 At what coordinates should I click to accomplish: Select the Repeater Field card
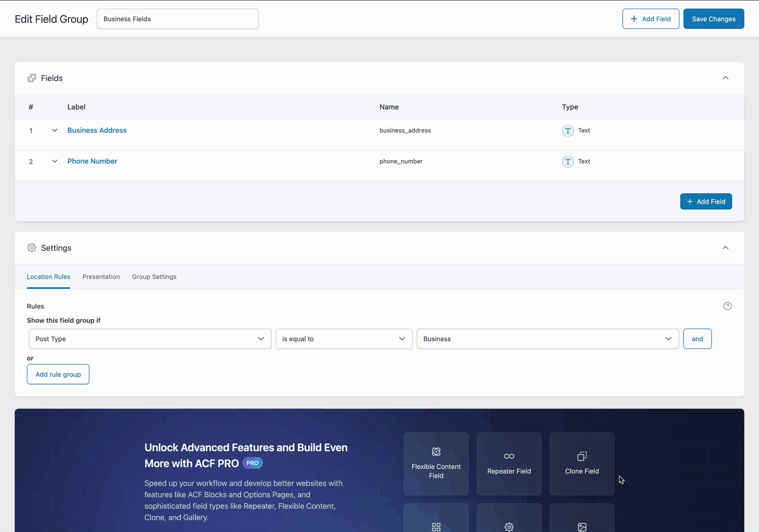click(x=509, y=464)
